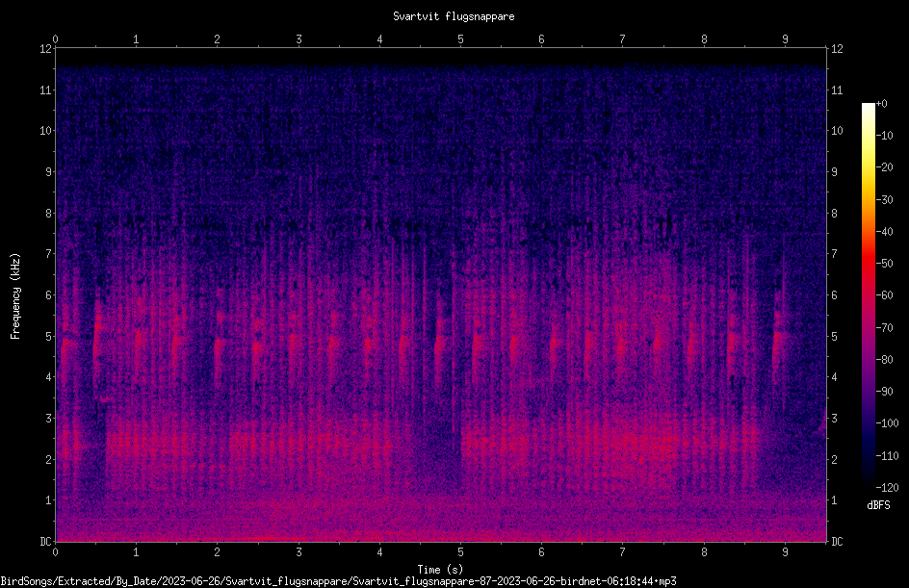Click the '-60' colorbar value
The width and height of the screenshot is (909, 588).
884,295
